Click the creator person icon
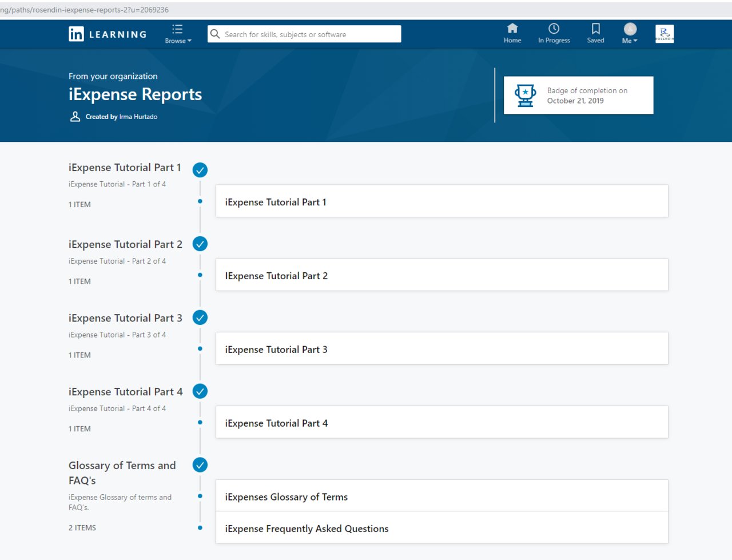Viewport: 732px width, 560px height. tap(75, 117)
